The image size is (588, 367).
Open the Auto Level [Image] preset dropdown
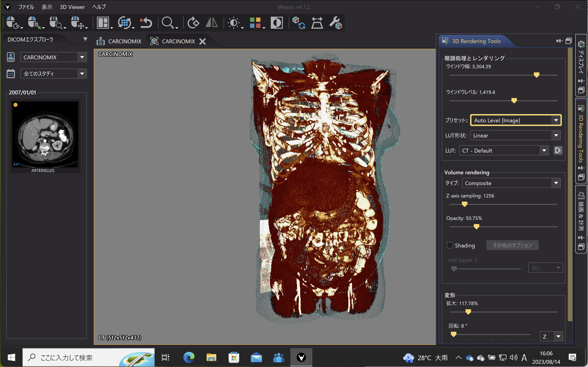516,120
